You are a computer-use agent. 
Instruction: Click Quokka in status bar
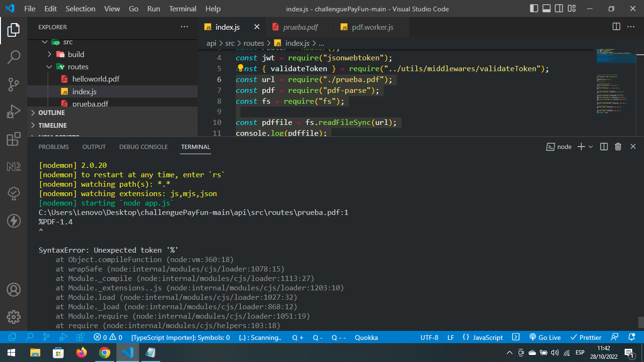point(366,337)
